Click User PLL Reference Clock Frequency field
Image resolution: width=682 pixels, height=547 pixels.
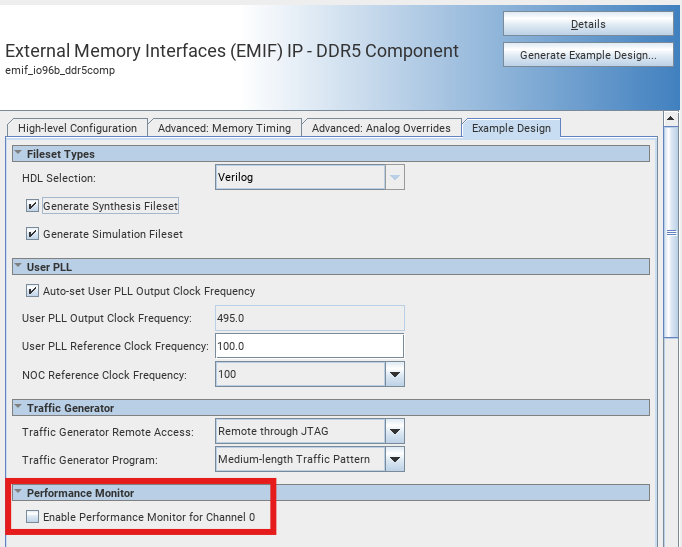tap(309, 346)
